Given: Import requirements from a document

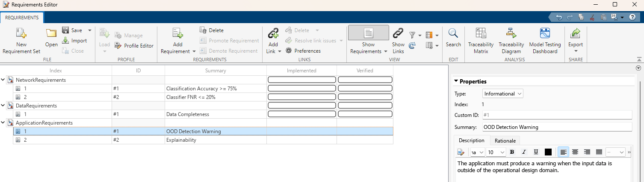Looking at the screenshot, I should tap(74, 41).
